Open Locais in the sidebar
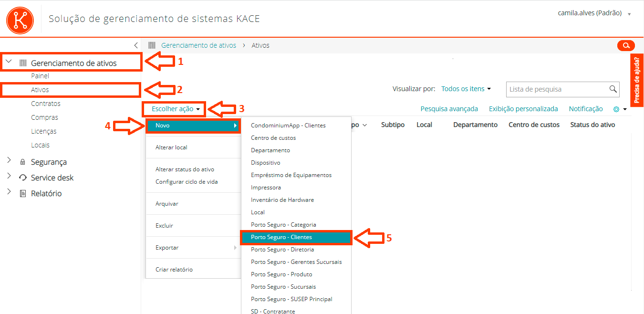 (x=40, y=145)
